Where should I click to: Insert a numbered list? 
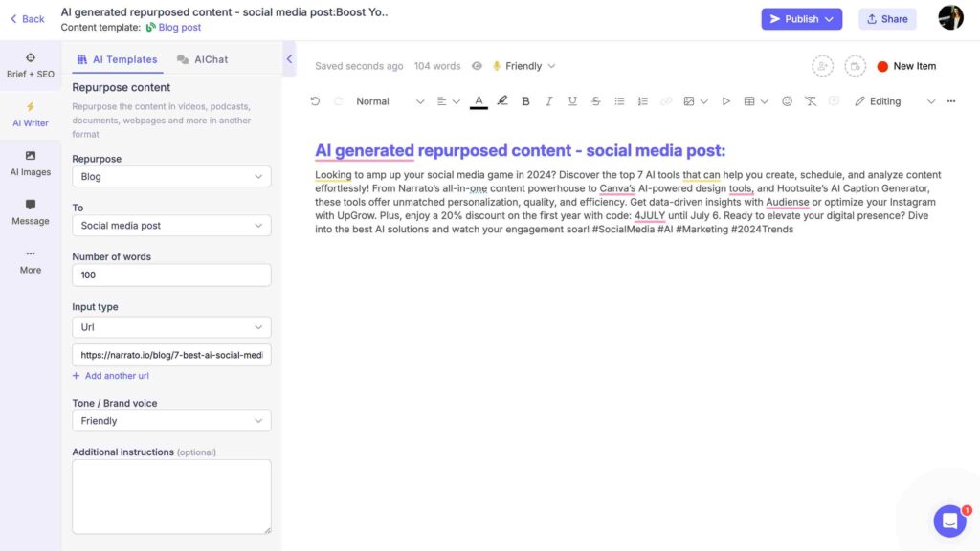(x=642, y=101)
